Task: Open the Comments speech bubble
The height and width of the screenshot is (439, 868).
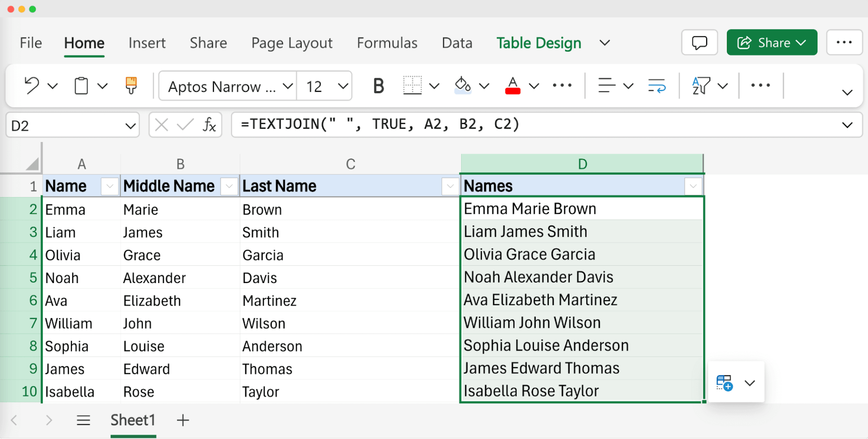Action: (699, 42)
